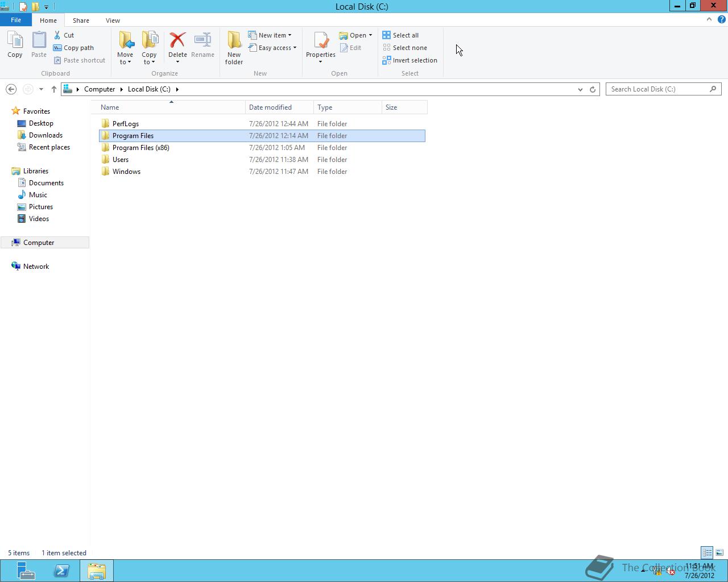Switch to large icons view in status bar
The height and width of the screenshot is (582, 728).
(x=719, y=552)
